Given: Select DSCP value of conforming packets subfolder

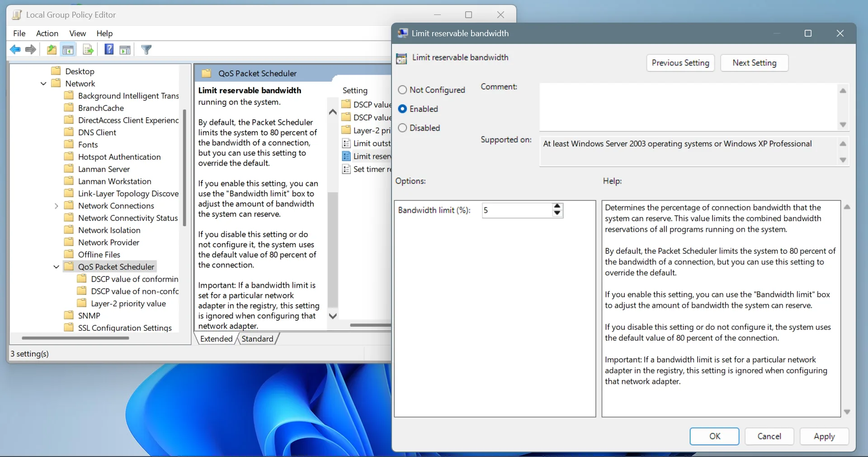Looking at the screenshot, I should pyautogui.click(x=134, y=279).
